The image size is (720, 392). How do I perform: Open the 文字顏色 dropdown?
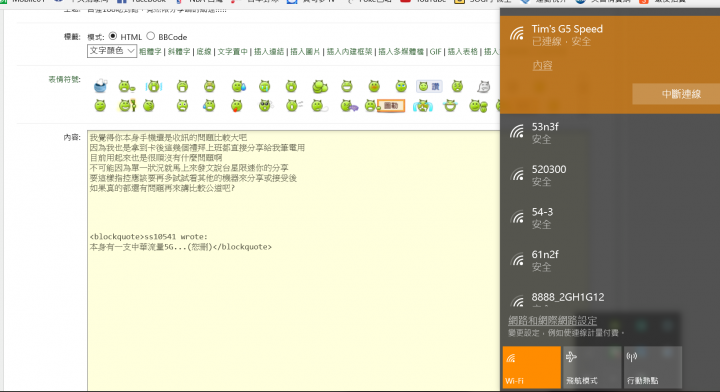[112, 51]
